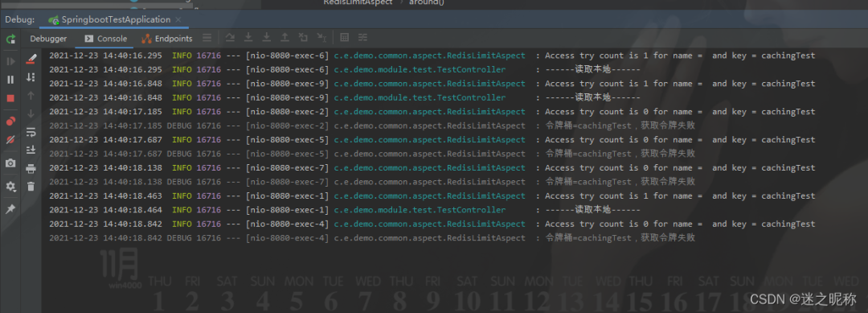
Task: Rerun SpringbootTestApplication with green rerun icon
Action: pyautogui.click(x=10, y=39)
